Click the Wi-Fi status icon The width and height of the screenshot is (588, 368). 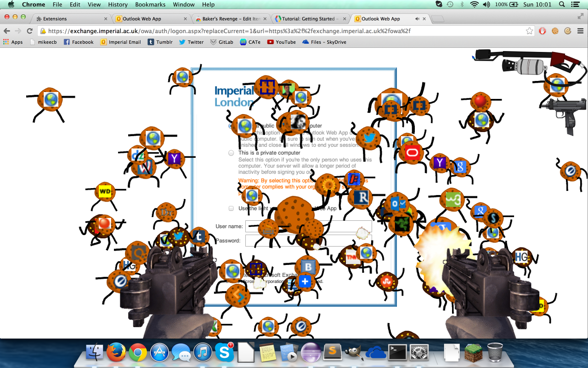point(474,5)
